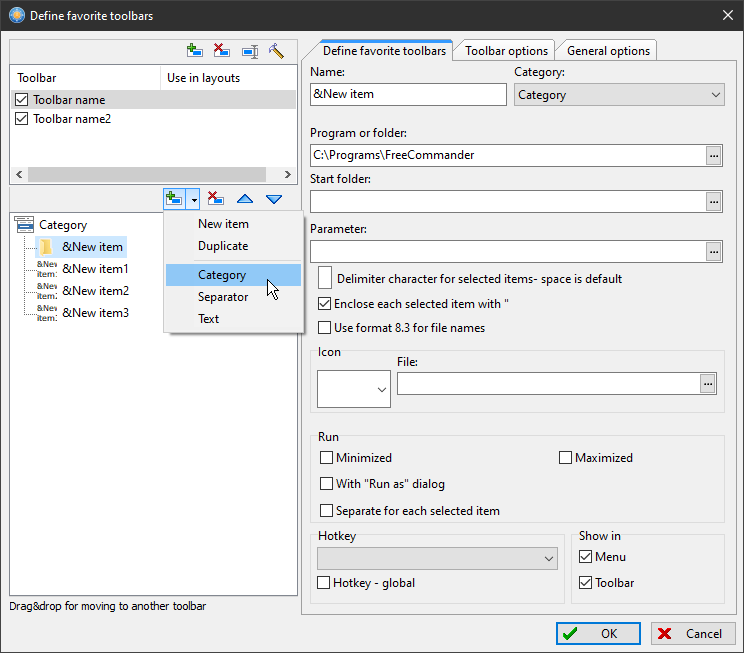Open the Hotkey combo box
Screen dimensions: 744x653
[x=437, y=558]
